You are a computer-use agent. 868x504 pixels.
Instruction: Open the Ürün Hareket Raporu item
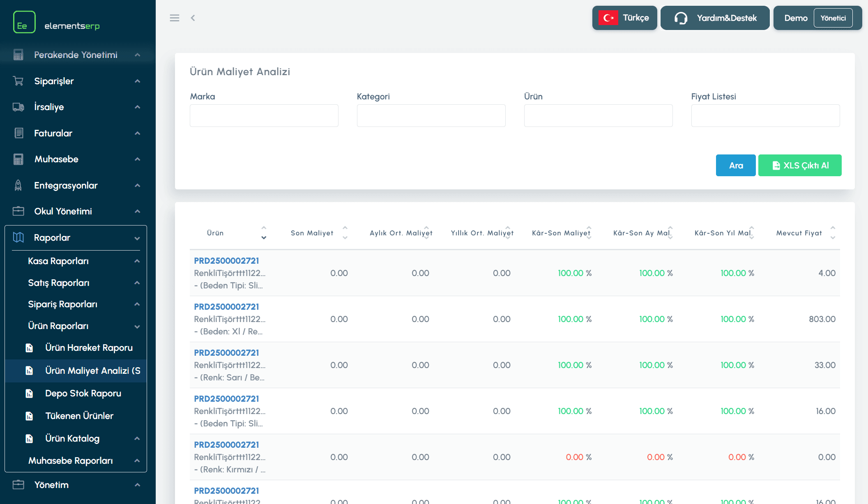89,348
